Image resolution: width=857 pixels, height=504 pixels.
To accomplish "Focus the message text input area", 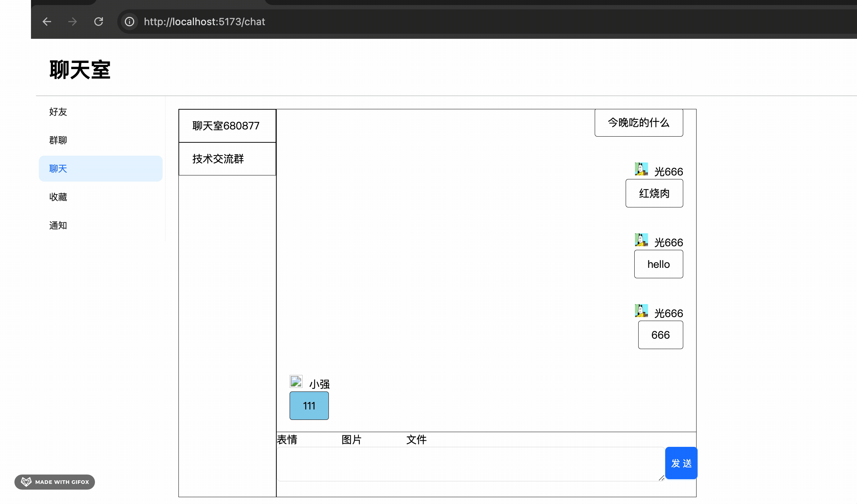I will 470,464.
